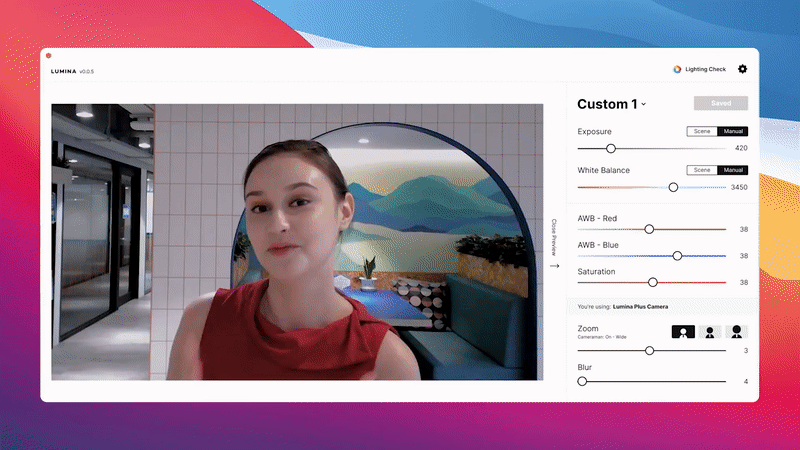Set Exposure mode to Scene
This screenshot has width=800, height=450.
click(702, 131)
